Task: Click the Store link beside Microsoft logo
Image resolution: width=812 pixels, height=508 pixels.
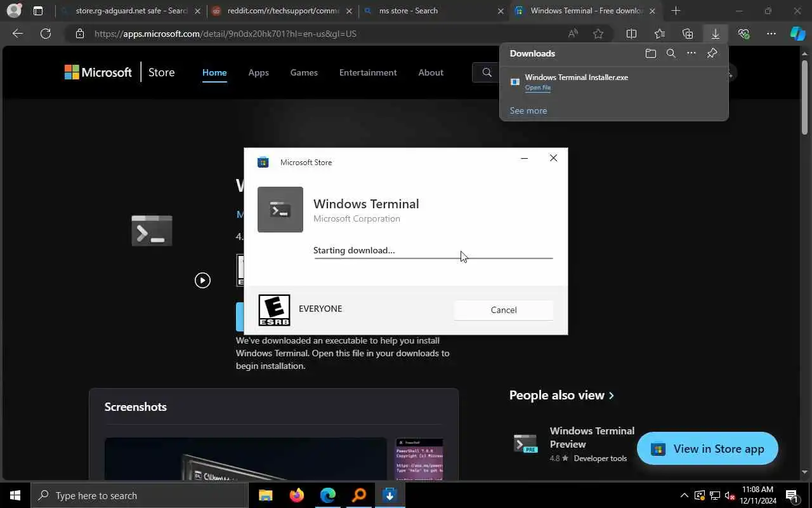Action: pos(161,72)
